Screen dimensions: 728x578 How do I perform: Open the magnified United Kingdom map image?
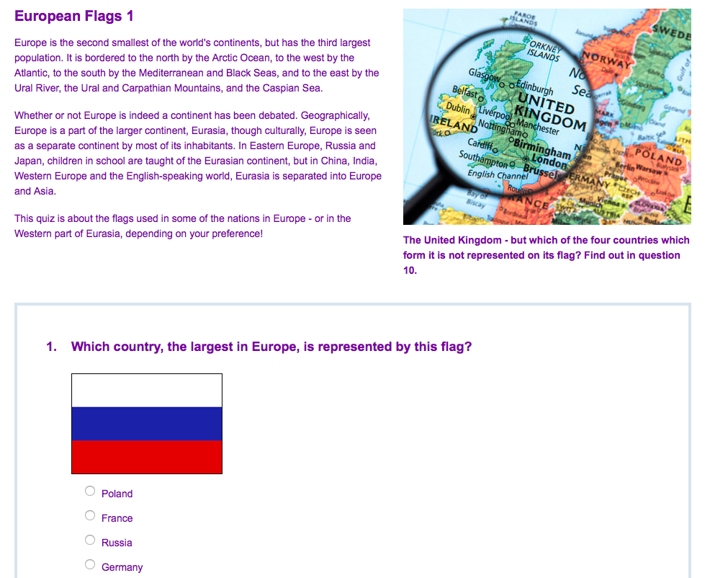(x=547, y=117)
